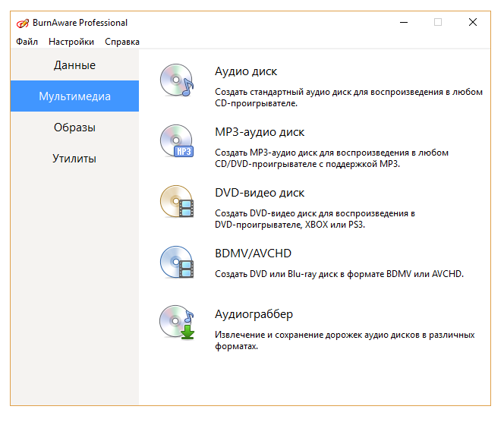Click the BurnAware app logo in title bar
The height and width of the screenshot is (422, 504).
click(23, 23)
